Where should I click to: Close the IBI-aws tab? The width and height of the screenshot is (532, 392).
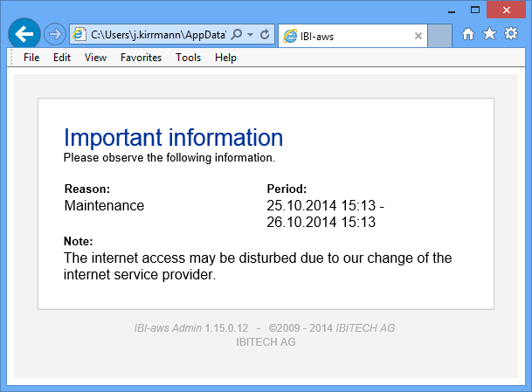coord(418,37)
